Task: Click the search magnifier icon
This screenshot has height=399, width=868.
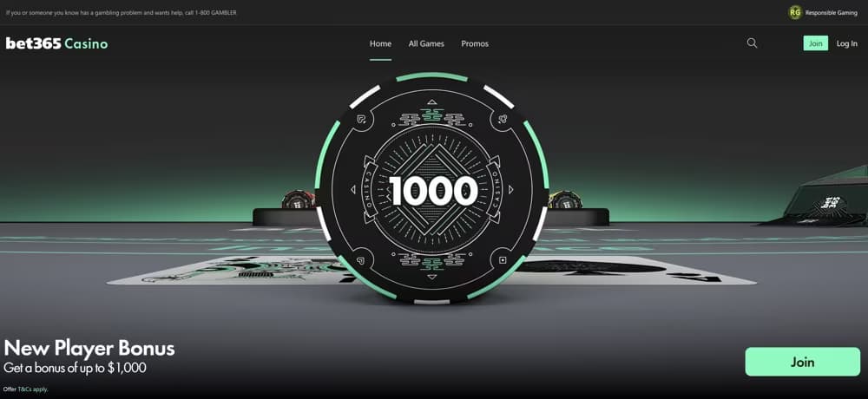Action: click(752, 43)
